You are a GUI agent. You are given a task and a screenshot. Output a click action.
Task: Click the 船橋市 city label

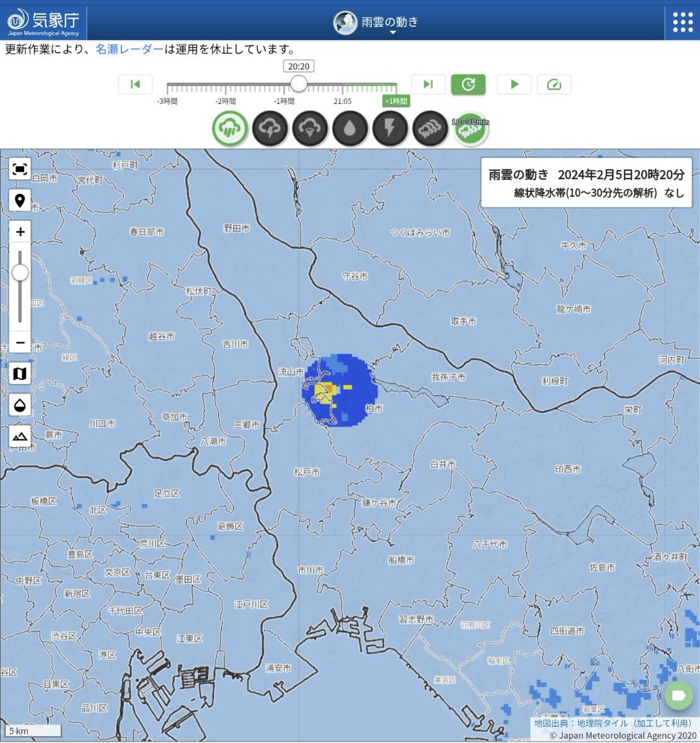401,560
